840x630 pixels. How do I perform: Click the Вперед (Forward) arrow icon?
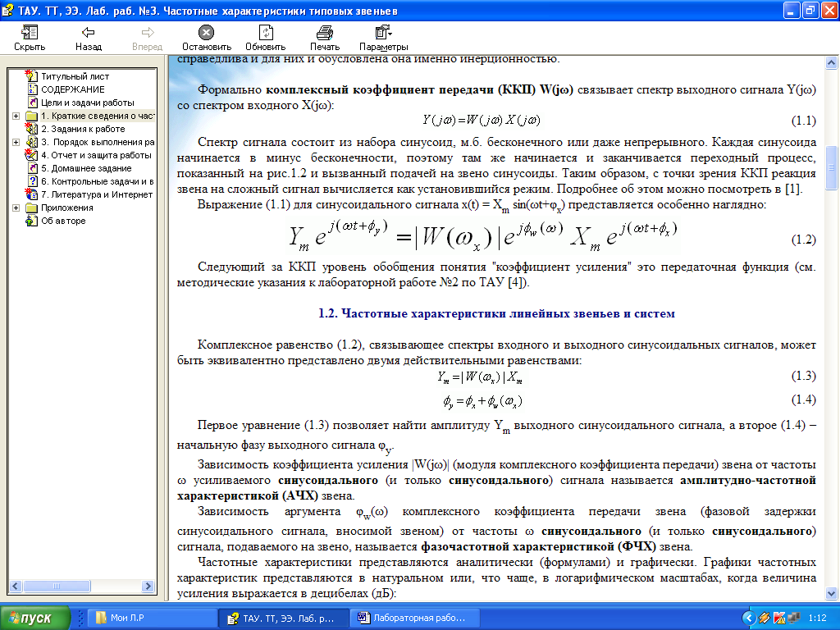click(148, 32)
